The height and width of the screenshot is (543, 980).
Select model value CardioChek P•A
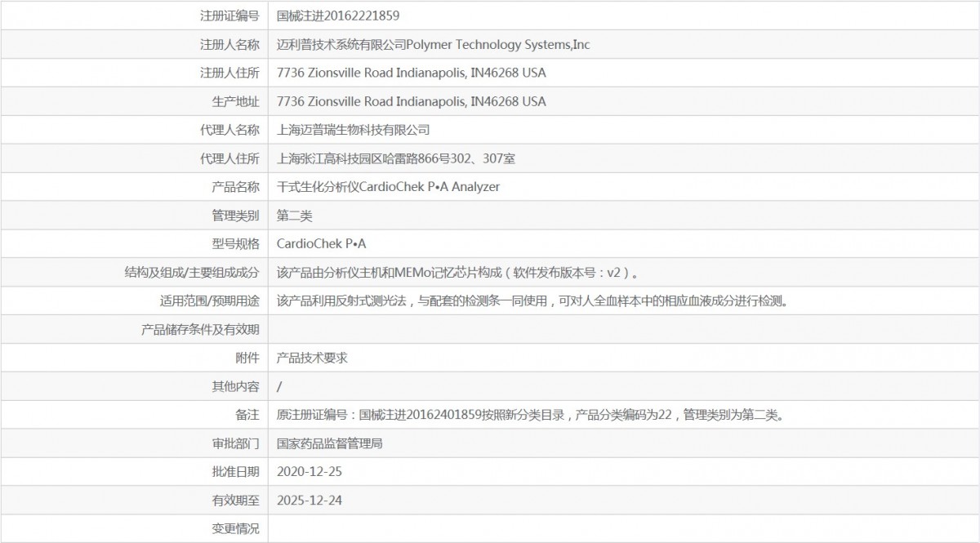(x=322, y=243)
